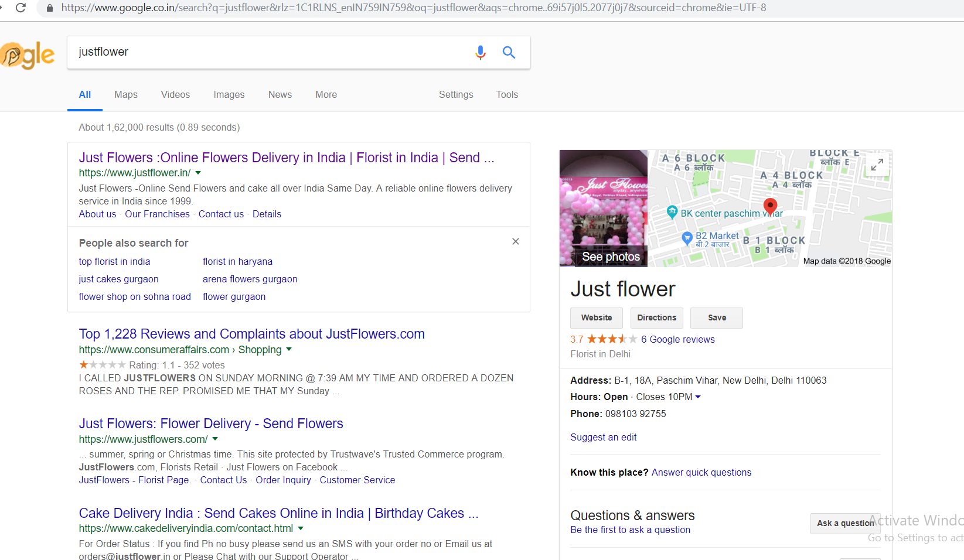Open the Our Franchises sitelink
964x560 pixels.
(157, 214)
